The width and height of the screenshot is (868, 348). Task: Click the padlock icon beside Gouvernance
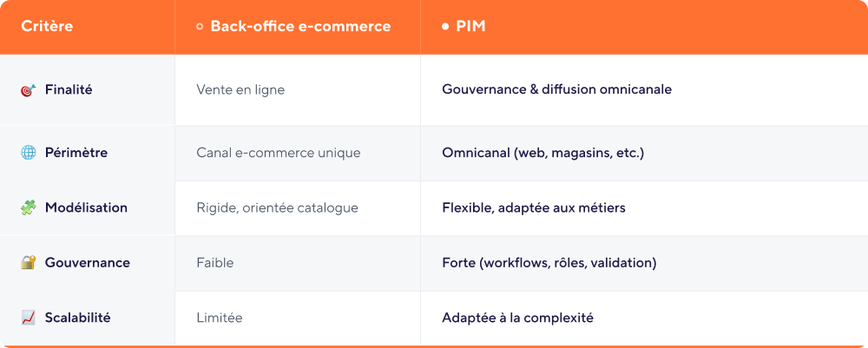tap(28, 262)
